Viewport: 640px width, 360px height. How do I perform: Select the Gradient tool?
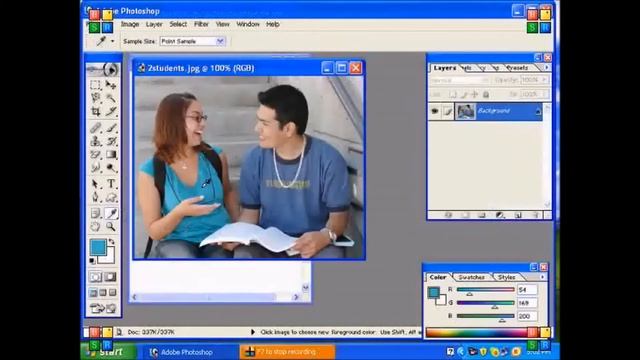(x=111, y=155)
